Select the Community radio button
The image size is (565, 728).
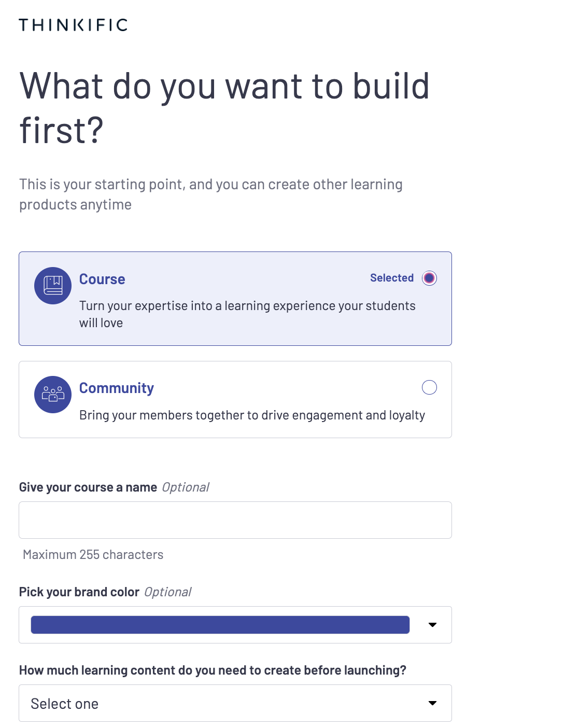pyautogui.click(x=429, y=387)
